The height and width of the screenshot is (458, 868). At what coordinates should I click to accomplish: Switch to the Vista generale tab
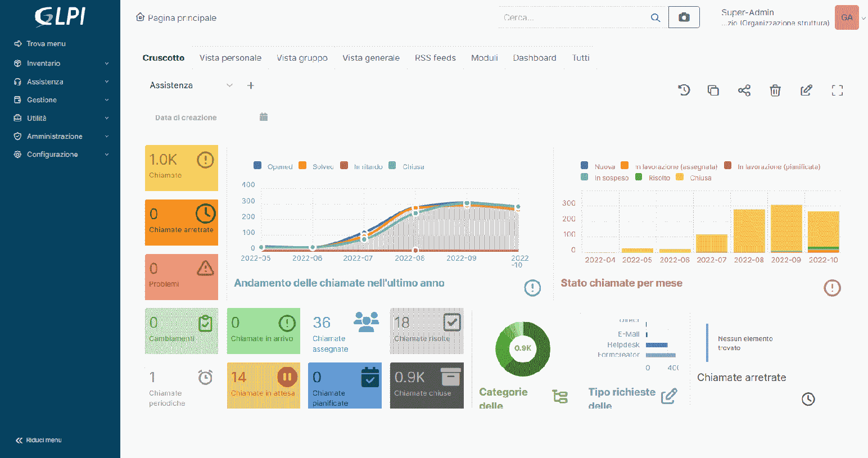point(371,58)
